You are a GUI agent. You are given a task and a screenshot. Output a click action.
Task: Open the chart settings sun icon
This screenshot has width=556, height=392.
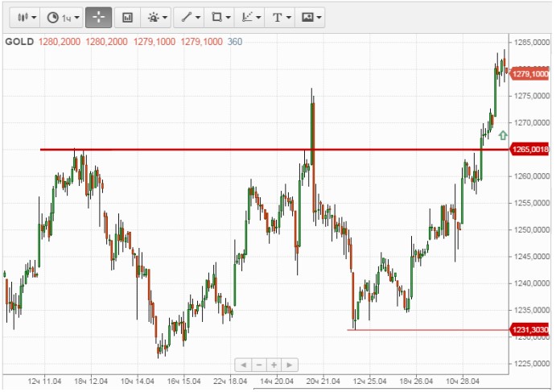point(155,18)
